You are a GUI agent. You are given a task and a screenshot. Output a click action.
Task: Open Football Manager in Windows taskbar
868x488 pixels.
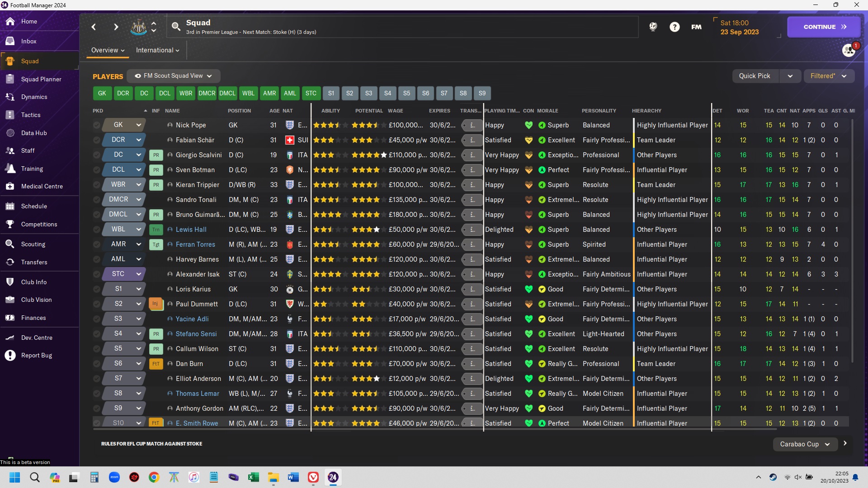(x=333, y=477)
